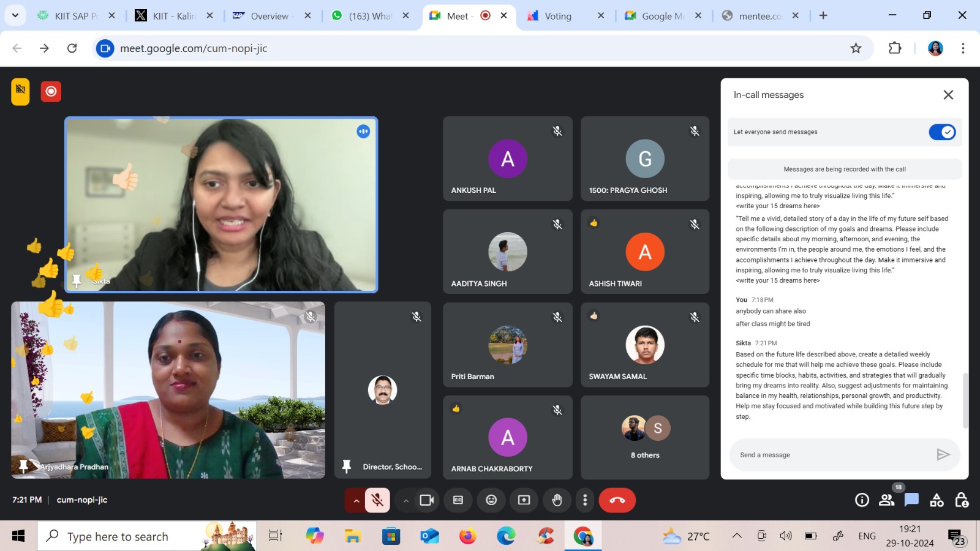Open tab search dropdown in Chrome
The image size is (980, 551).
[15, 15]
